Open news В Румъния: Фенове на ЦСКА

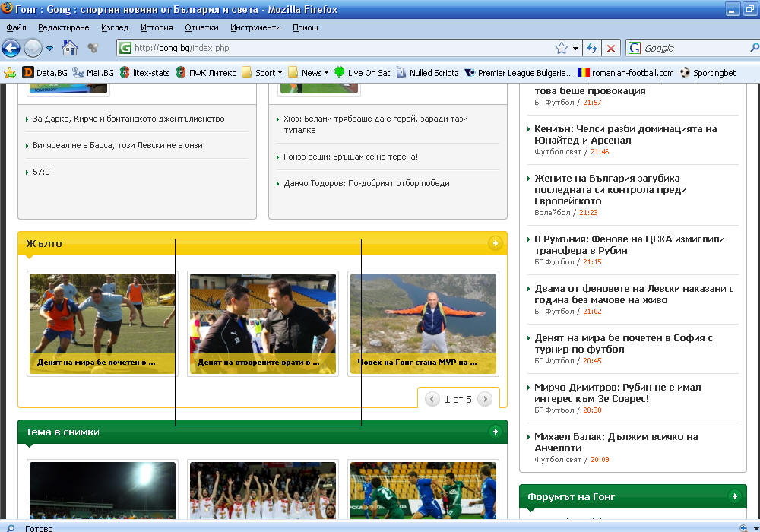pyautogui.click(x=629, y=245)
